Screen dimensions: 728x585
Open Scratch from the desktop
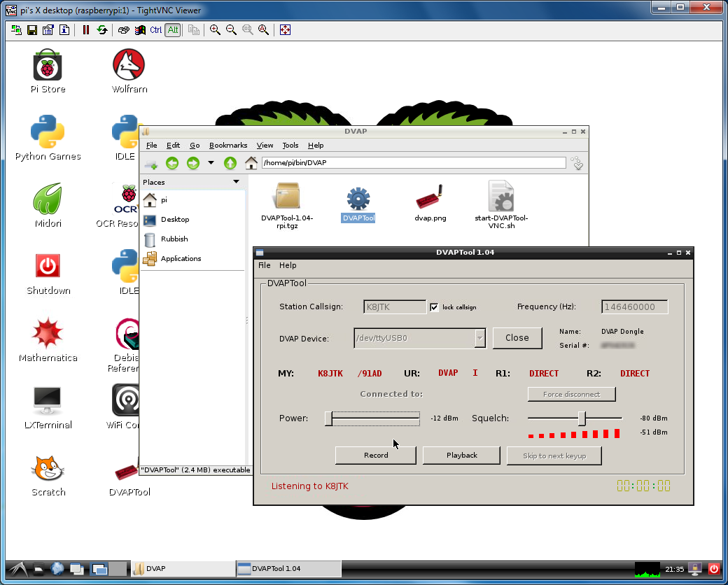(48, 474)
